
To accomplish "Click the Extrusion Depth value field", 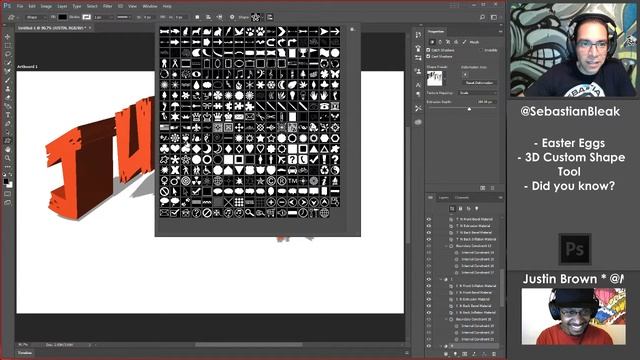I will click(x=486, y=102).
